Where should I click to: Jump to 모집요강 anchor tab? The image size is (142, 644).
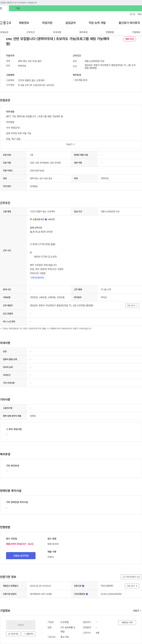pos(4,32)
